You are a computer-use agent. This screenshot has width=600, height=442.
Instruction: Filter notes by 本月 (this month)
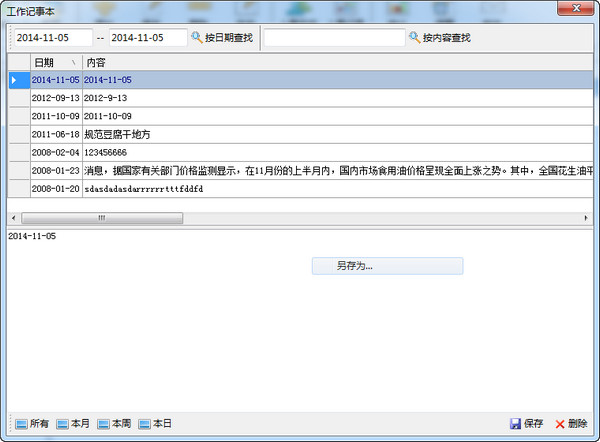pyautogui.click(x=72, y=424)
